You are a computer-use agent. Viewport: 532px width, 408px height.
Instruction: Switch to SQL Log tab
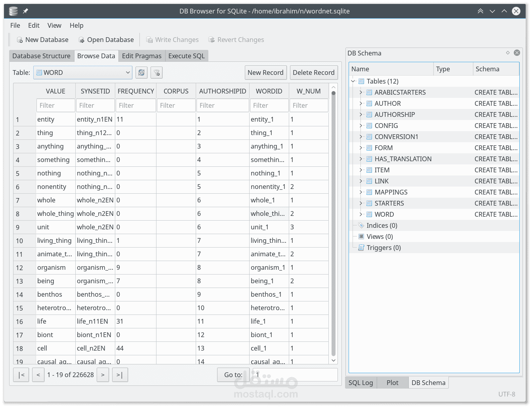click(x=360, y=383)
